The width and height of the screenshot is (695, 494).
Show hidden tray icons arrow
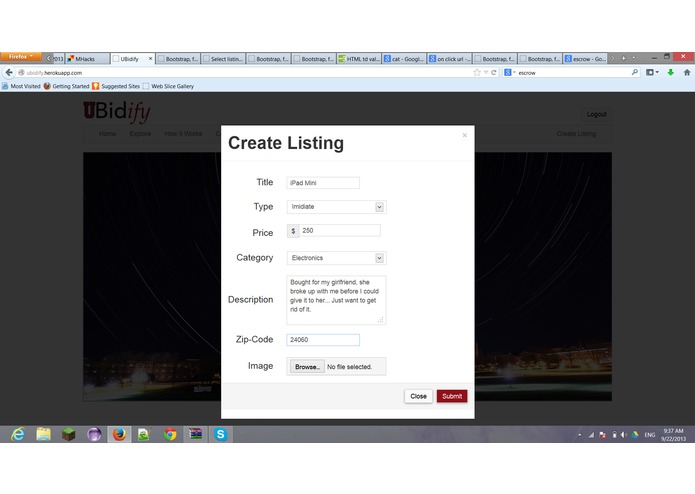tap(579, 435)
